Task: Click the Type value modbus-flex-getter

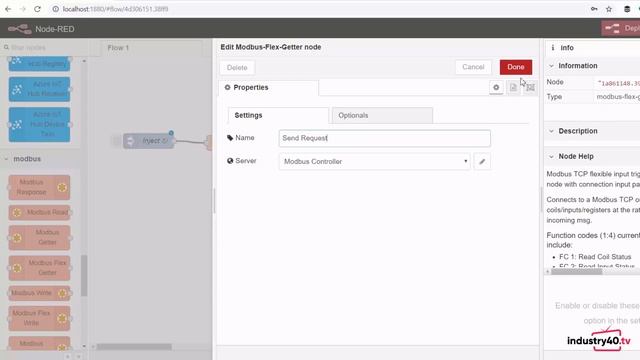Action: [x=618, y=97]
